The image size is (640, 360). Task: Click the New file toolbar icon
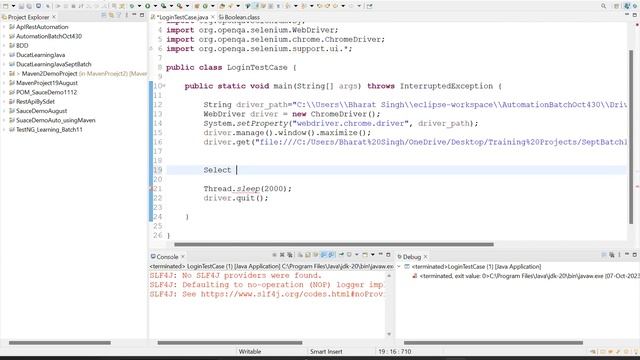click(5, 6)
